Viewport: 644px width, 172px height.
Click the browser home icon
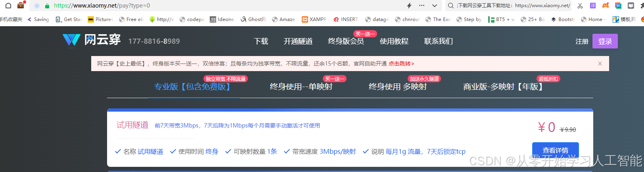pyautogui.click(x=8, y=6)
